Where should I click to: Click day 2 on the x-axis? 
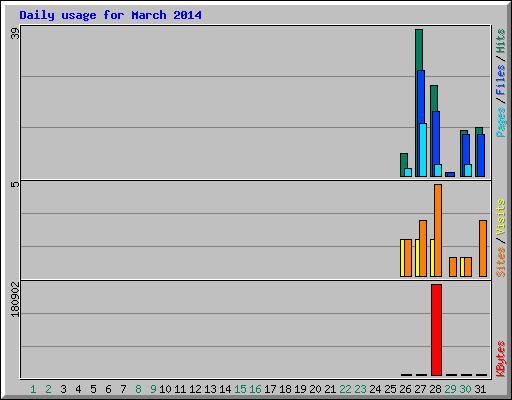tap(48, 389)
